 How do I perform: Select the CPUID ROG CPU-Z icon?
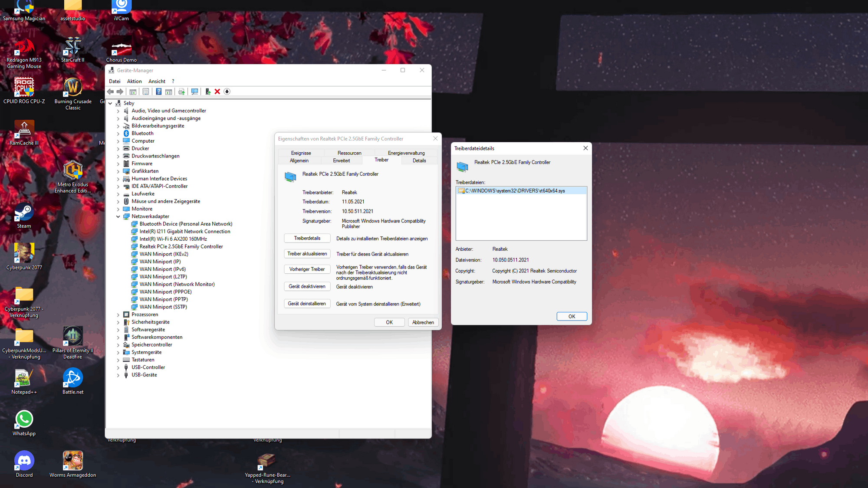(24, 91)
